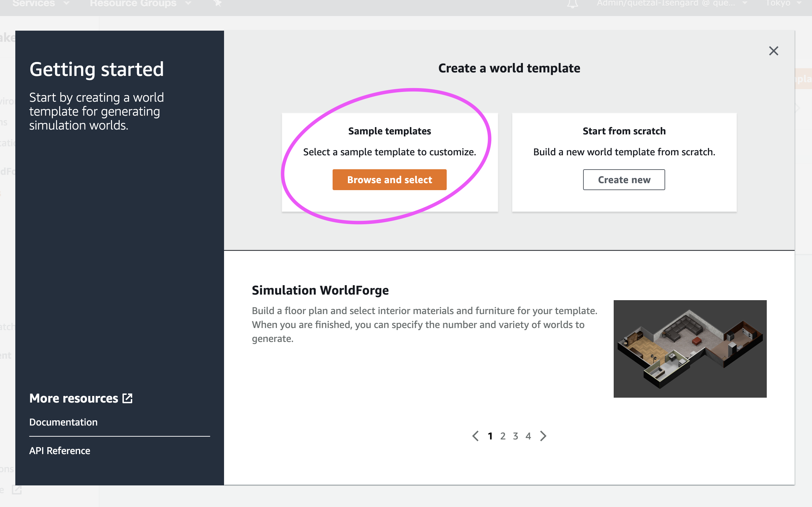Screen dimensions: 812x507
Task: Click the Sample templates card heading
Action: [389, 131]
